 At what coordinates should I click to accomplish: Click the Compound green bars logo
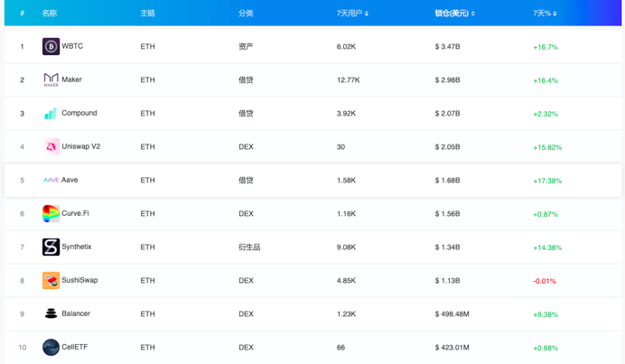51,114
